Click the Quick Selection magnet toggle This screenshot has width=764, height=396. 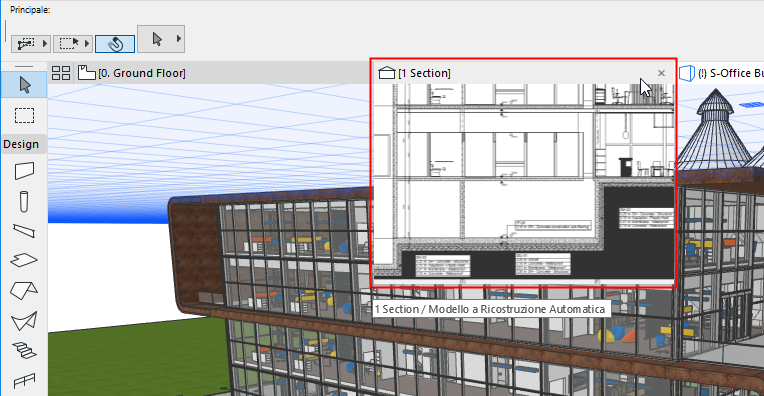pos(115,44)
